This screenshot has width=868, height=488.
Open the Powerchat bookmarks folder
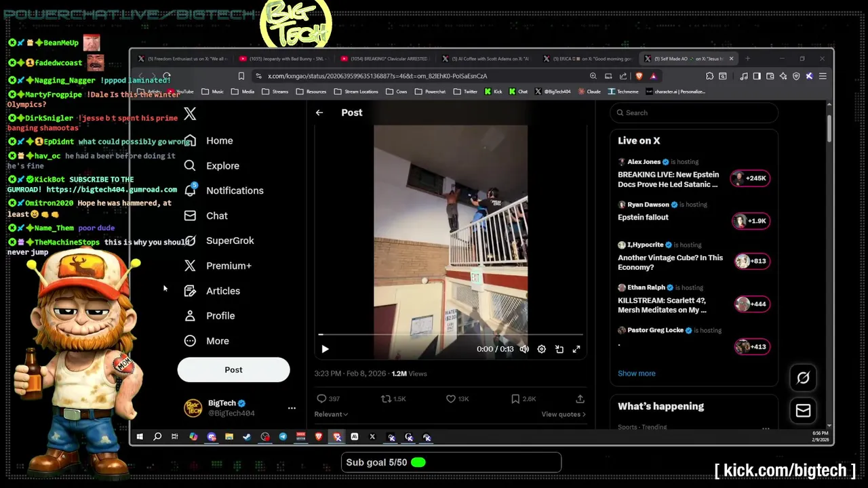pyautogui.click(x=430, y=91)
